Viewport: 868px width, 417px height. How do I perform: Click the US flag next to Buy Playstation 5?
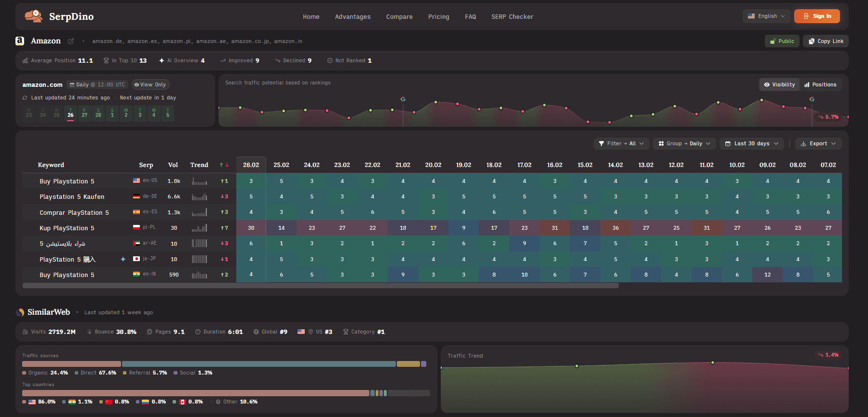pos(136,181)
